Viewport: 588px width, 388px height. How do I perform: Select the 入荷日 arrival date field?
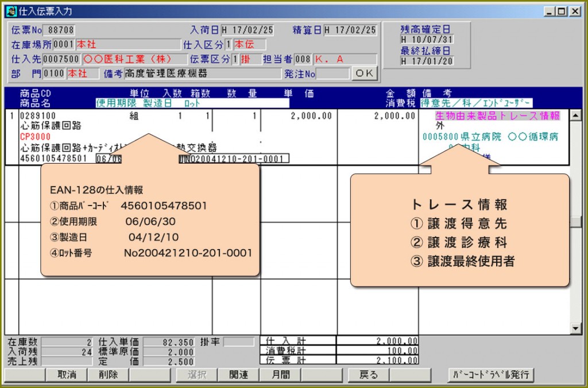pyautogui.click(x=247, y=30)
